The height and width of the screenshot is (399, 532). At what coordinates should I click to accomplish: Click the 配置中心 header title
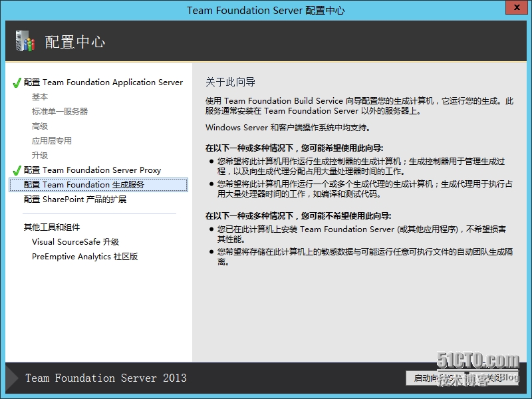75,42
